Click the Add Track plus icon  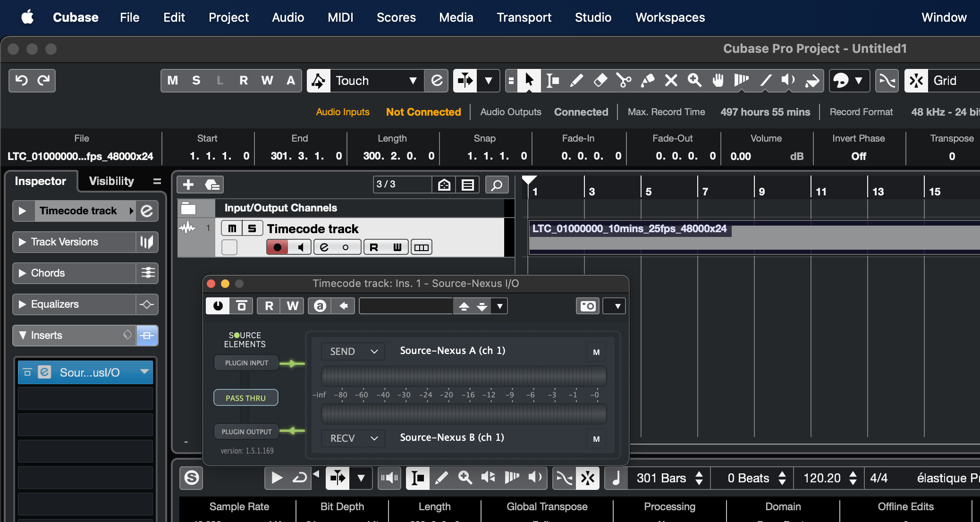188,185
